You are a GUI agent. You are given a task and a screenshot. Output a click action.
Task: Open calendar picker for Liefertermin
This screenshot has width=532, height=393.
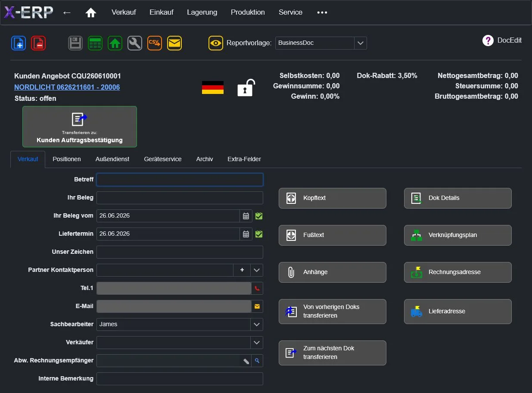246,234
